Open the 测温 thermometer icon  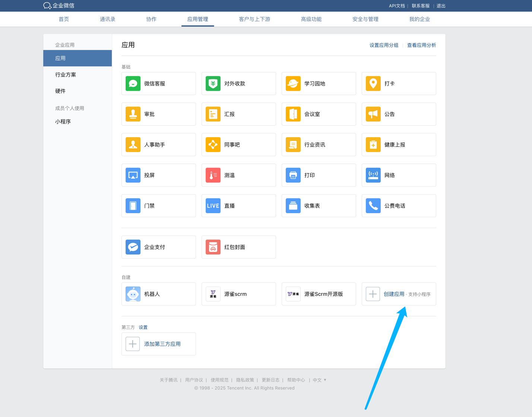pos(213,175)
